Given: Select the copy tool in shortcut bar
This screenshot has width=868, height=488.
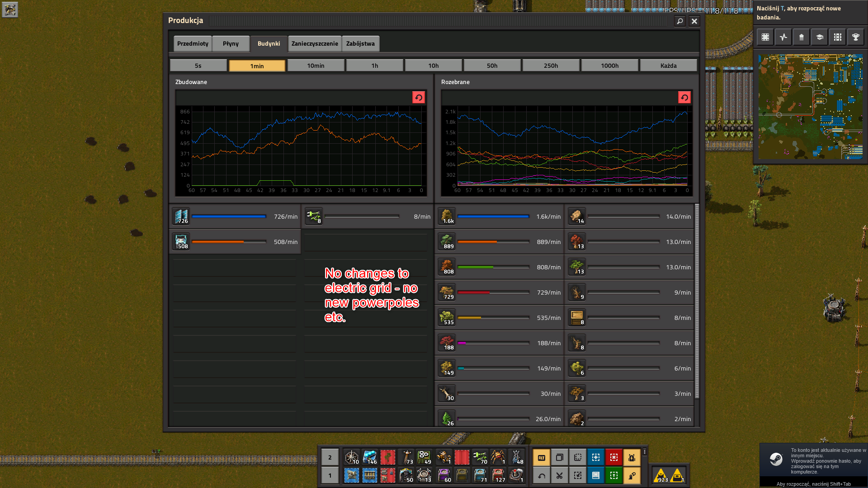Looking at the screenshot, I should 560,457.
